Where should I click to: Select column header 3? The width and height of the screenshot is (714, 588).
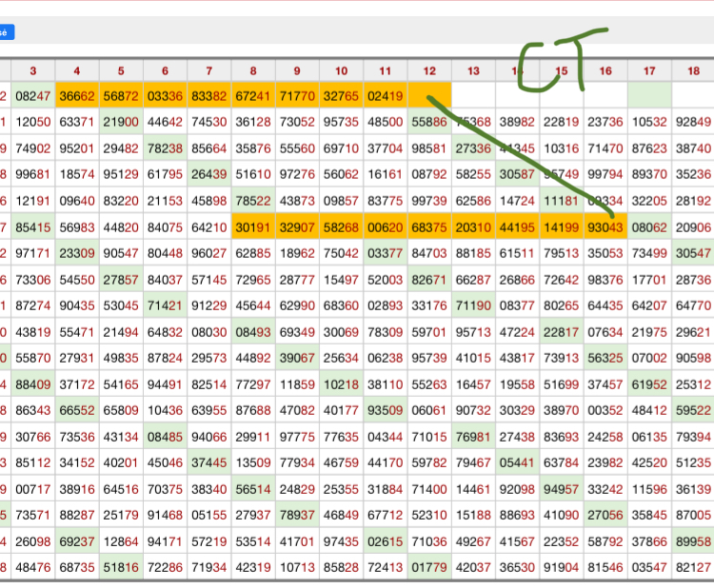click(x=32, y=70)
